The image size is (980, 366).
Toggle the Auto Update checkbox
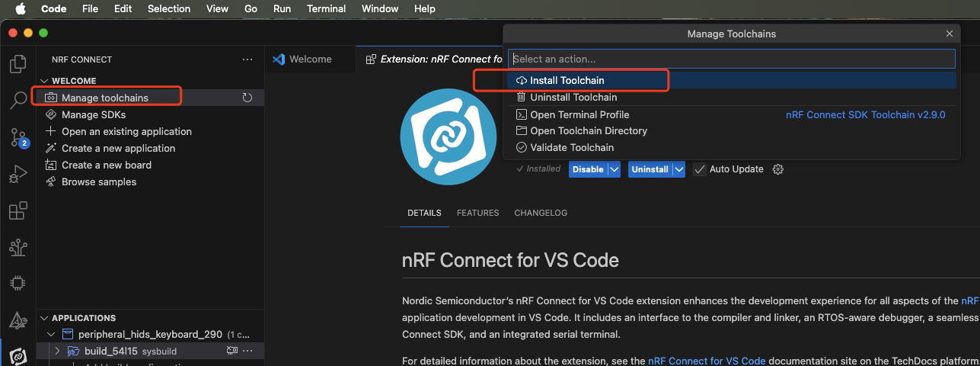click(699, 169)
